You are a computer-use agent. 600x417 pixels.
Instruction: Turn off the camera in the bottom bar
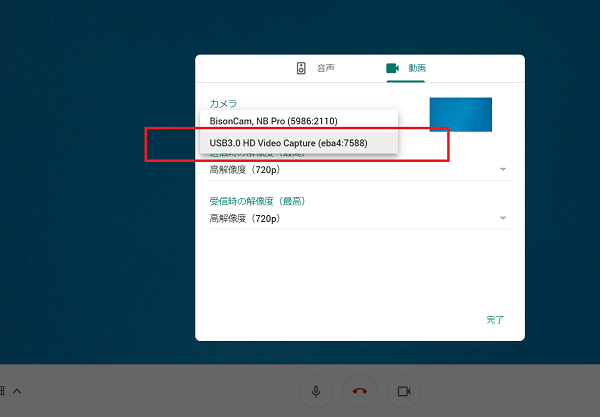pyautogui.click(x=404, y=390)
